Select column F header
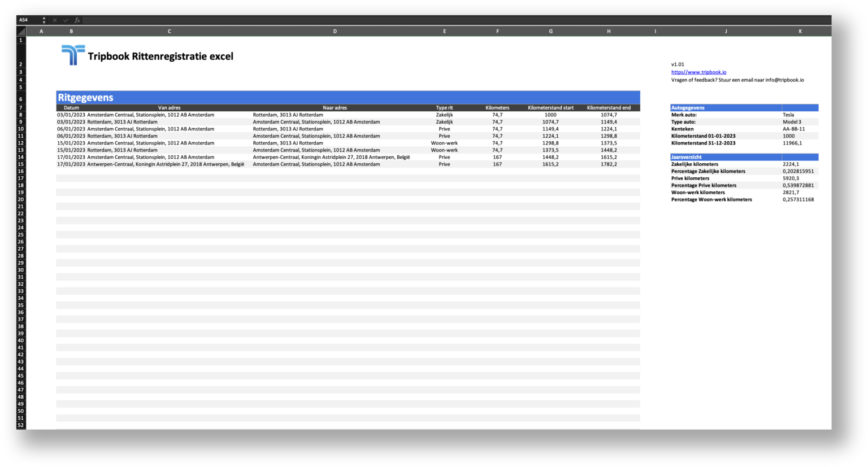868x467 pixels. click(x=497, y=32)
